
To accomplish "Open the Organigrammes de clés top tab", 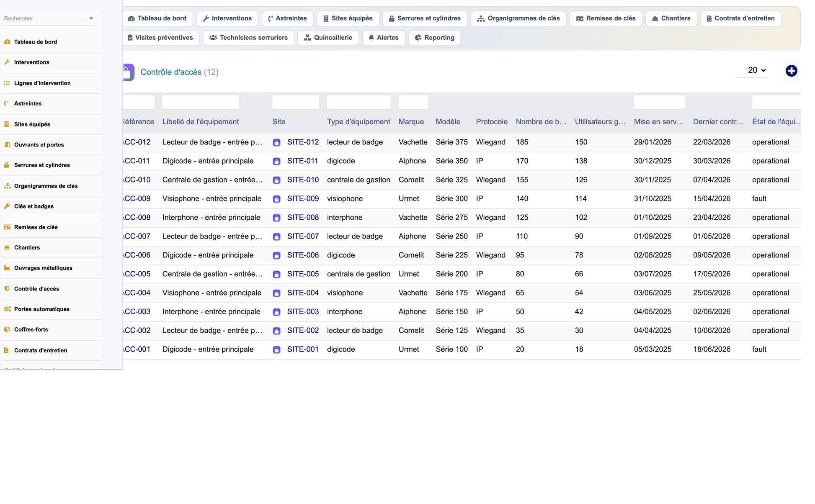I will pyautogui.click(x=518, y=18).
